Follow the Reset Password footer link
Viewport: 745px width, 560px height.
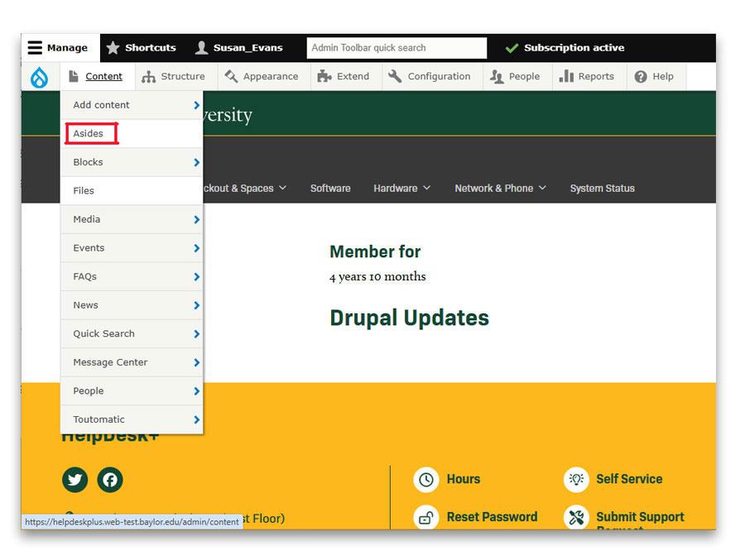click(x=492, y=517)
